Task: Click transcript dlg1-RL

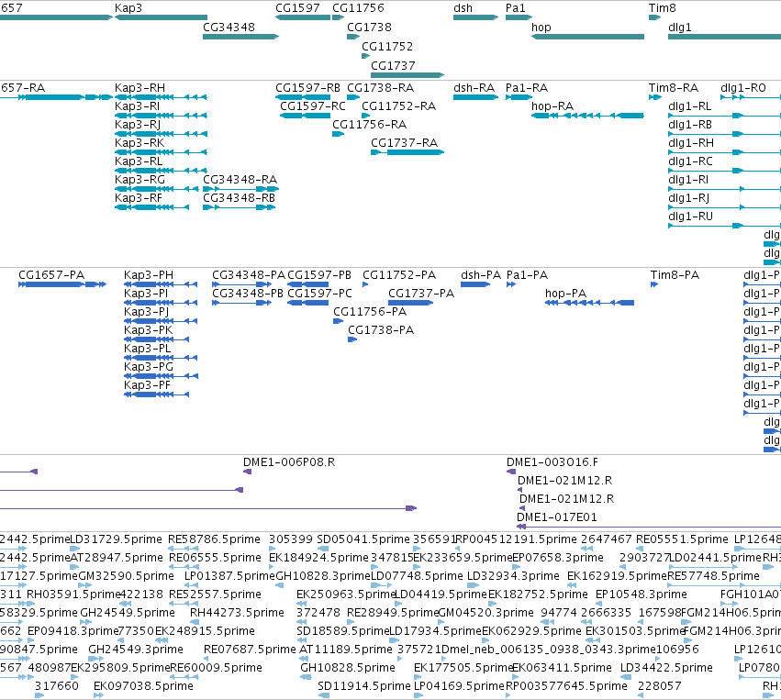Action: coord(724,116)
